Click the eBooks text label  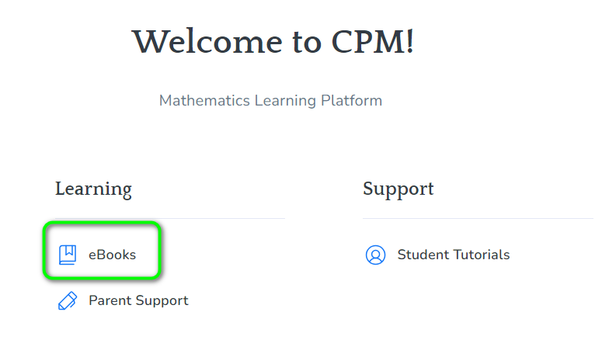112,255
